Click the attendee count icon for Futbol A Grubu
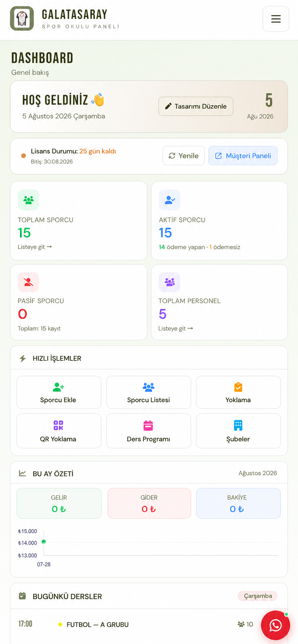Screen dimensions: 298x644 241,624
